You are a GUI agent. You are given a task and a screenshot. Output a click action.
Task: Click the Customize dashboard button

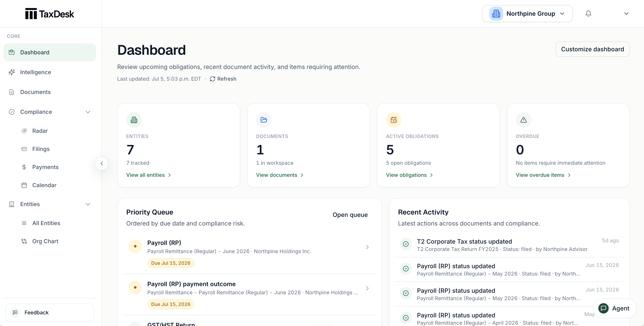(592, 49)
